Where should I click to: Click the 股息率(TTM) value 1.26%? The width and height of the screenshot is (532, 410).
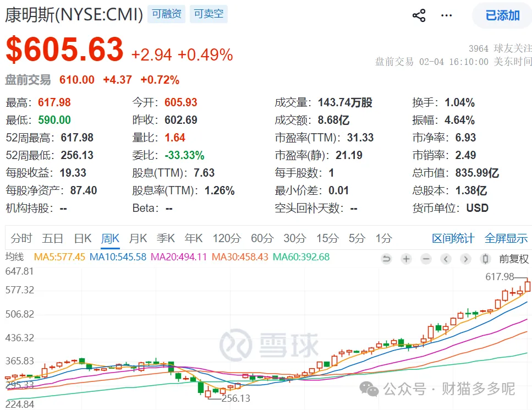(220, 190)
